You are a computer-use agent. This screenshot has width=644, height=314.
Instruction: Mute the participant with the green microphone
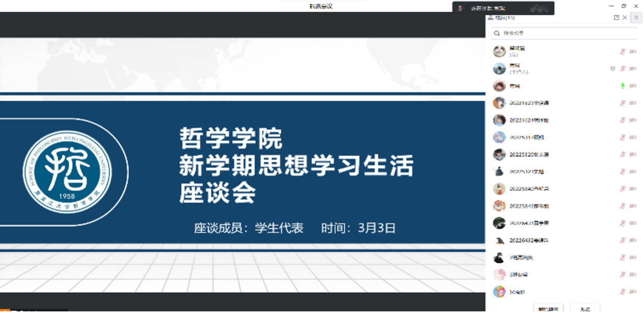click(x=623, y=86)
